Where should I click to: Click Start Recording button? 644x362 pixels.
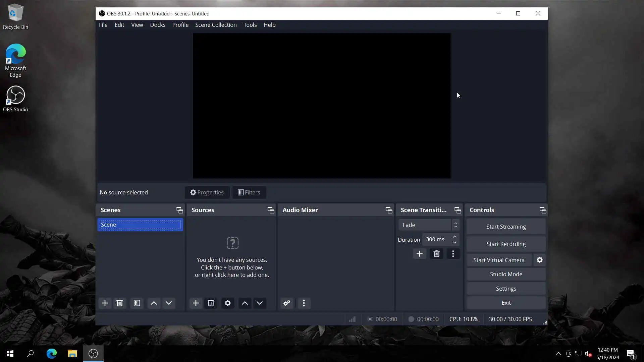tap(506, 244)
